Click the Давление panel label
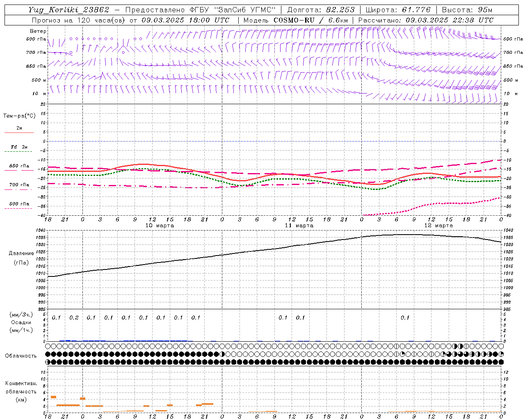 pyautogui.click(x=21, y=253)
